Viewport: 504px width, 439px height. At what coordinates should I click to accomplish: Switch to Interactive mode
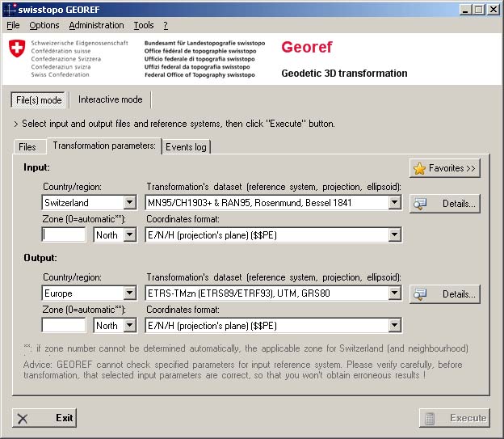[110, 99]
